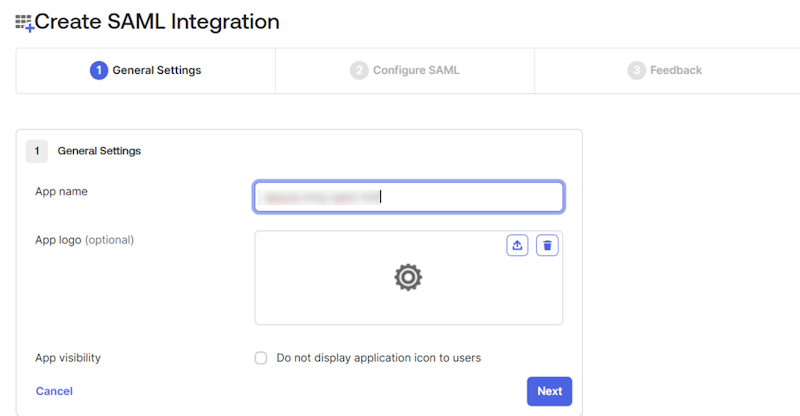Click the Cancel link
The image size is (800, 416).
coord(54,391)
